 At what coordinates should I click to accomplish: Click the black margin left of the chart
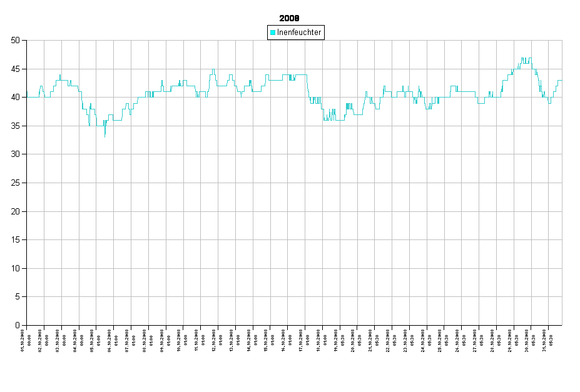(13, 188)
